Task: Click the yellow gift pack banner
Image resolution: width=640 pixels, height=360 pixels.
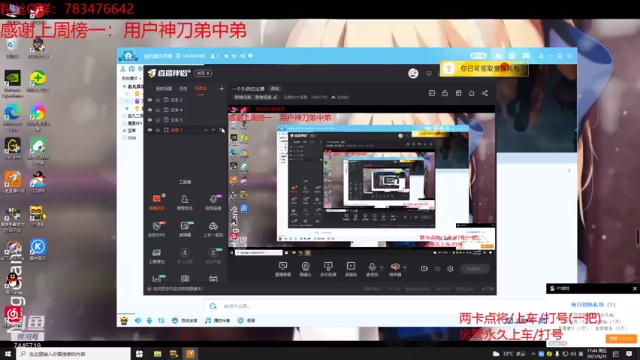Action: [484, 69]
